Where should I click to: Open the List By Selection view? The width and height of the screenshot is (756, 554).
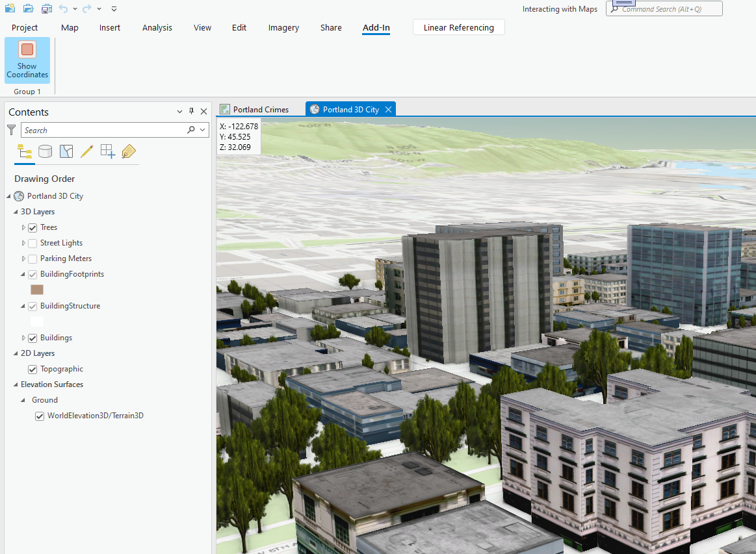click(66, 151)
